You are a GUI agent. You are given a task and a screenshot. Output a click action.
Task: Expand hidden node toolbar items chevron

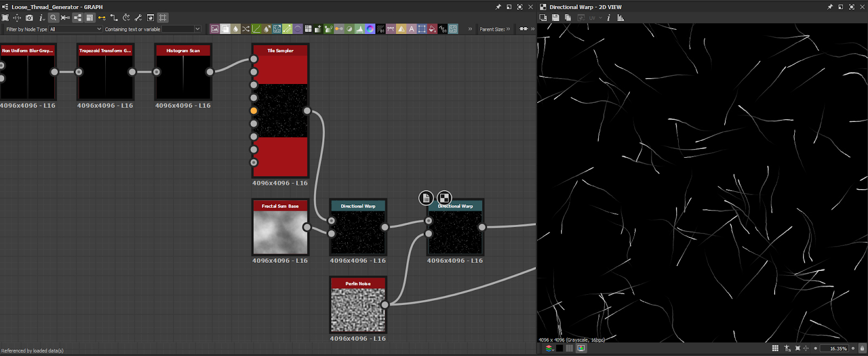point(470,29)
